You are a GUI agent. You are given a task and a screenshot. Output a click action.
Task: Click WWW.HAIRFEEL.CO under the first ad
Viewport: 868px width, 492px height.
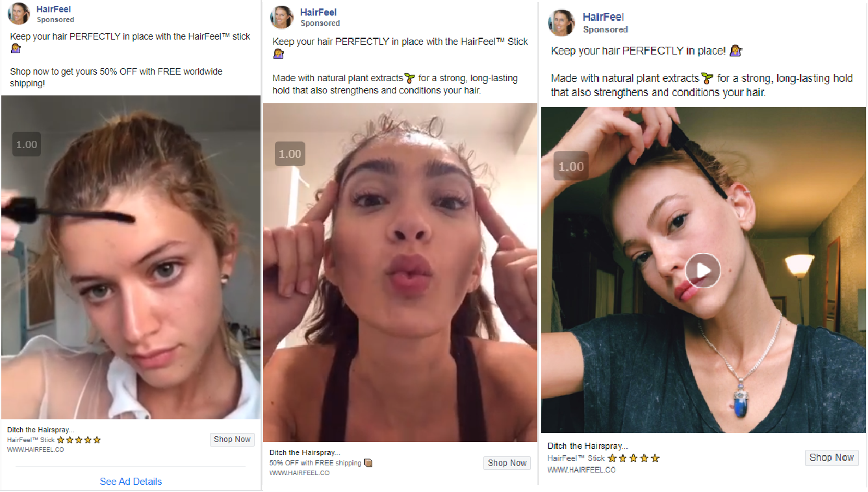(35, 450)
